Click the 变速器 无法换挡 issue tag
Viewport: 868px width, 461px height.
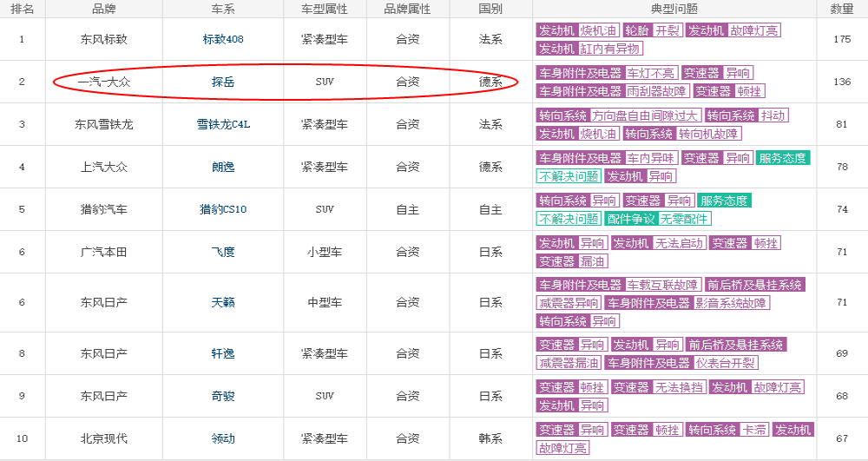(659, 387)
